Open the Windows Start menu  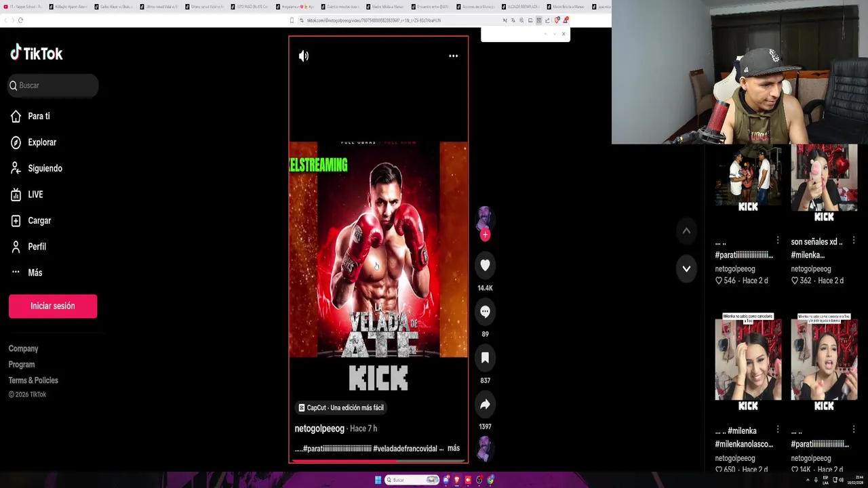click(378, 480)
